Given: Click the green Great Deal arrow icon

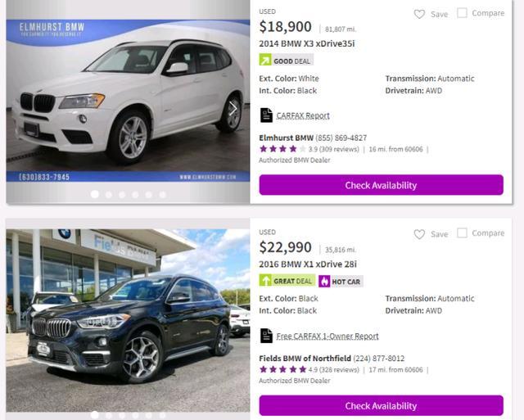Looking at the screenshot, I should point(265,281).
